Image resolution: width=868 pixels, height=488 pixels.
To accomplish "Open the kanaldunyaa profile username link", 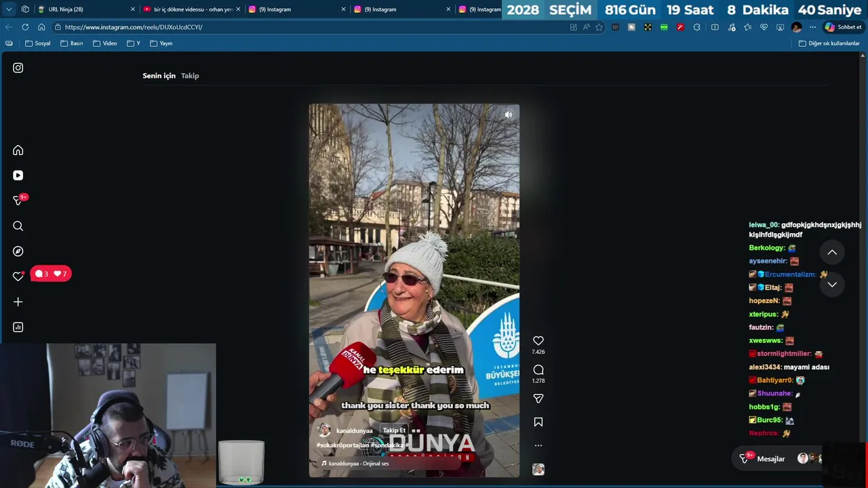I will coord(355,431).
